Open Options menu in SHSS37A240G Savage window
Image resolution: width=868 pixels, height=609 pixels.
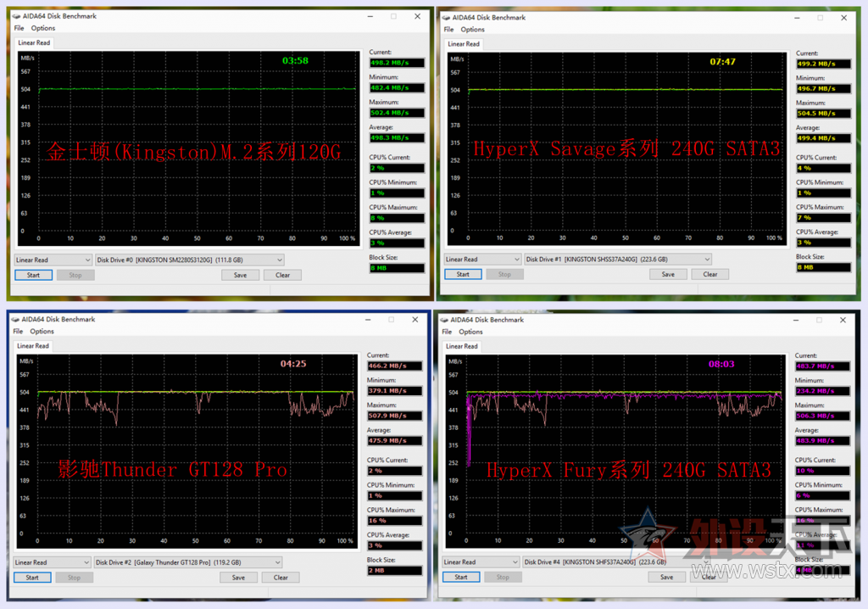[472, 30]
